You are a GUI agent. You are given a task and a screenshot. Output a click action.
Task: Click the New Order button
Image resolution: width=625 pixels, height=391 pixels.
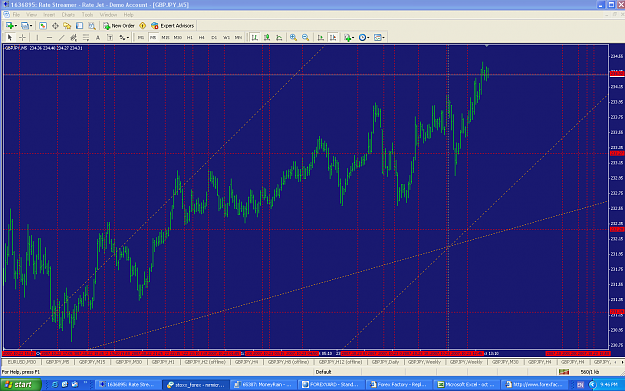coord(119,26)
